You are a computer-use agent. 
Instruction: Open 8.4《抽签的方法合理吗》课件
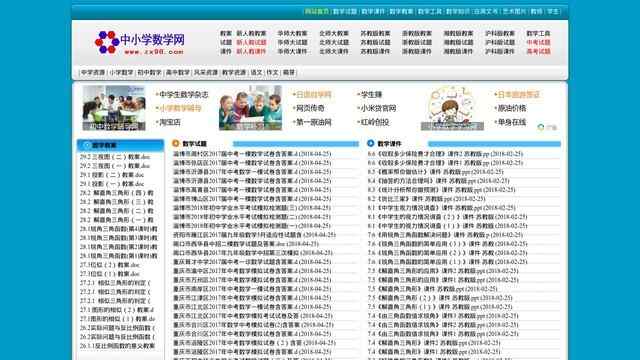(438, 181)
